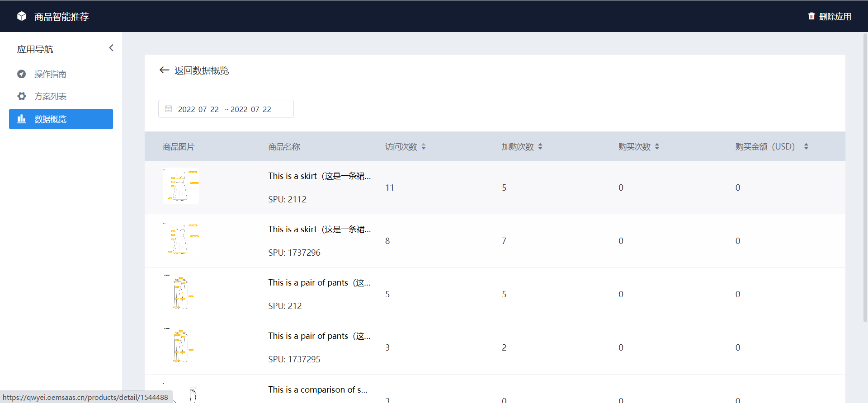868x403 pixels.
Task: Click the 加购次数 column header text
Action: (518, 147)
